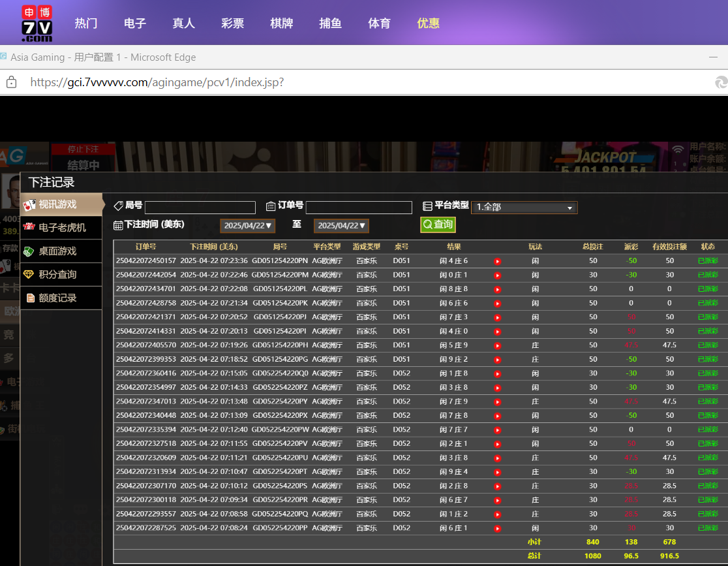Click the Edge browser icon at address bar right

point(721,82)
